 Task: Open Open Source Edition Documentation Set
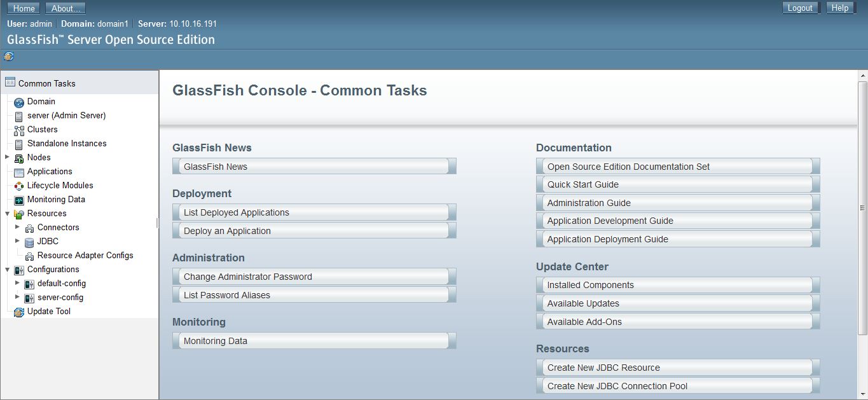point(678,167)
